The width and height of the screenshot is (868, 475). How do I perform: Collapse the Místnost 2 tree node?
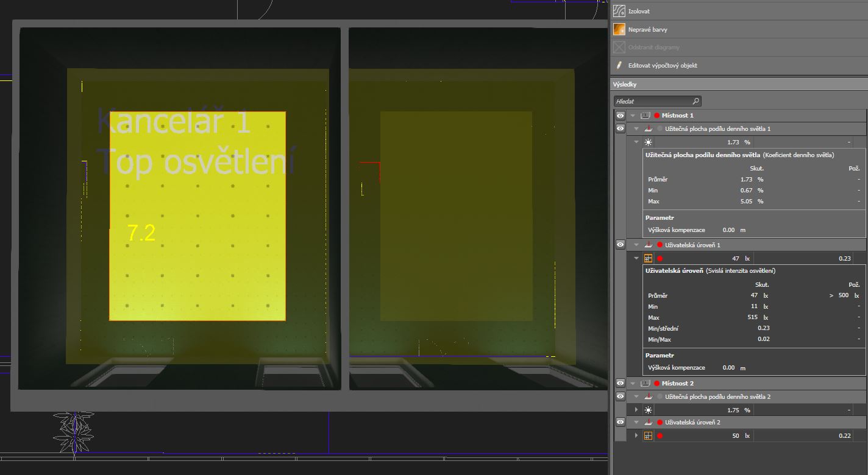click(633, 383)
